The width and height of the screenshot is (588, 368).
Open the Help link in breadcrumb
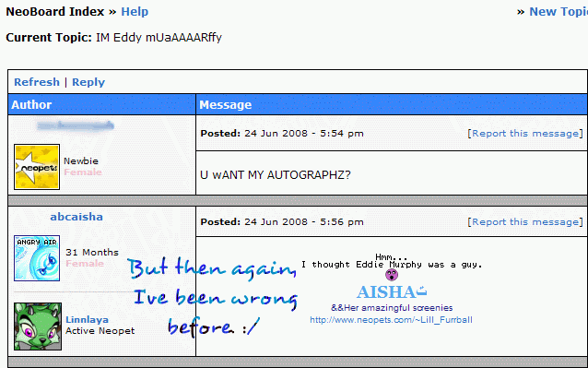135,12
